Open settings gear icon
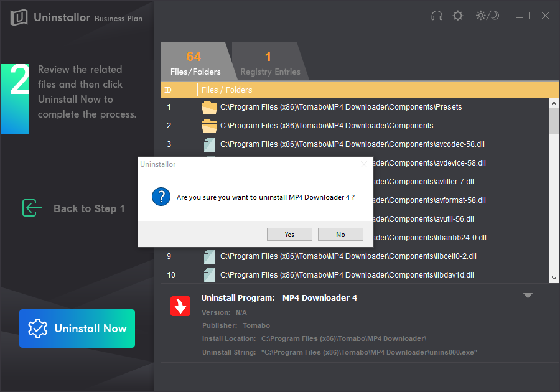 (x=457, y=16)
